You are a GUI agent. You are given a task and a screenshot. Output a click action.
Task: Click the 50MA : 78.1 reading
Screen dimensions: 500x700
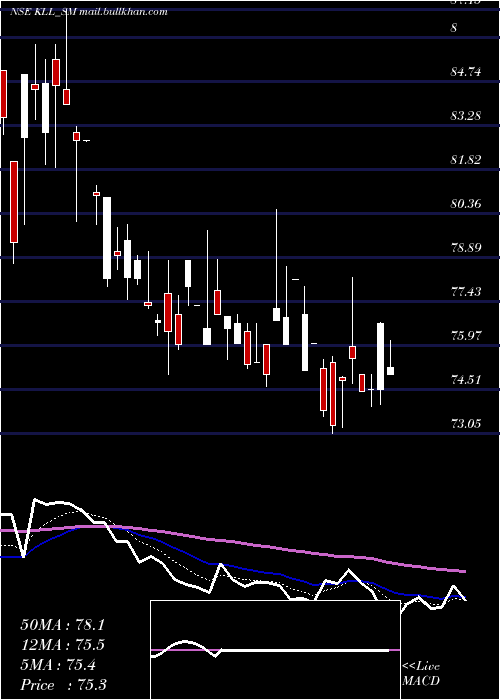pos(62,625)
